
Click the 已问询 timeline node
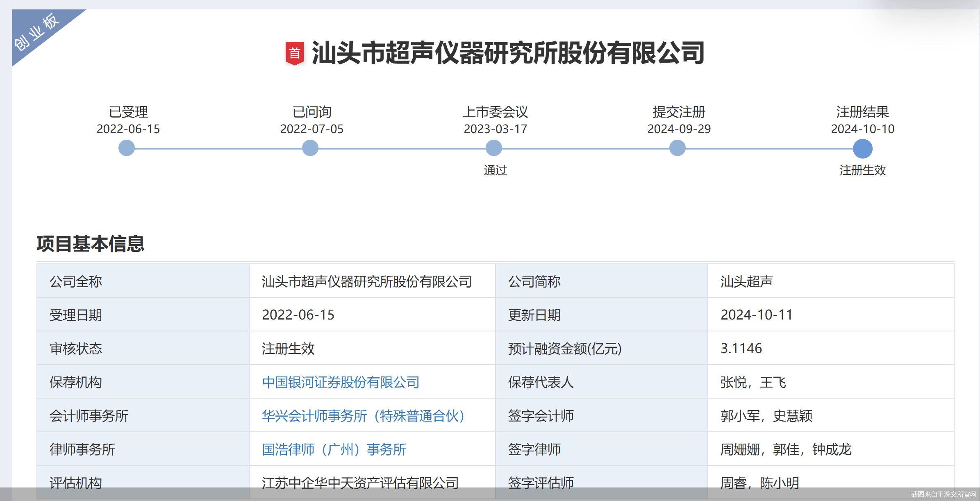click(x=310, y=148)
